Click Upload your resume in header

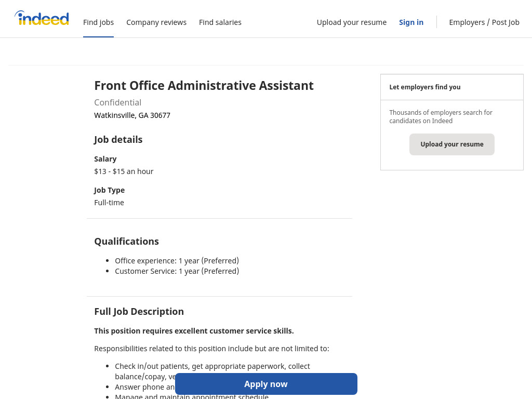click(x=352, y=22)
